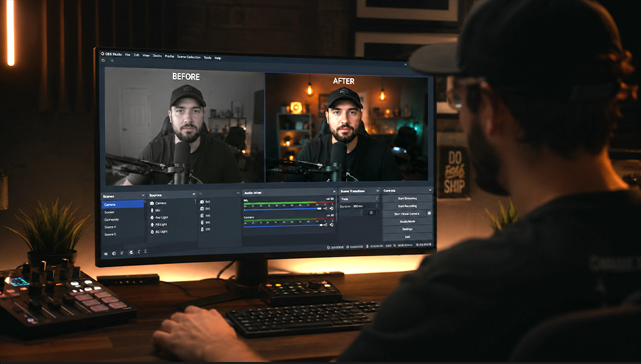Mute the Camera audio channel speaker icon

tap(326, 224)
